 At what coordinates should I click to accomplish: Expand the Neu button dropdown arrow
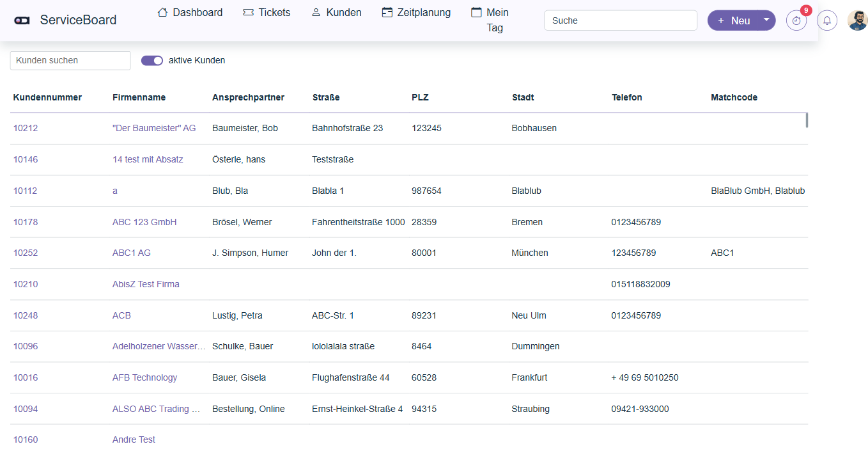(766, 20)
